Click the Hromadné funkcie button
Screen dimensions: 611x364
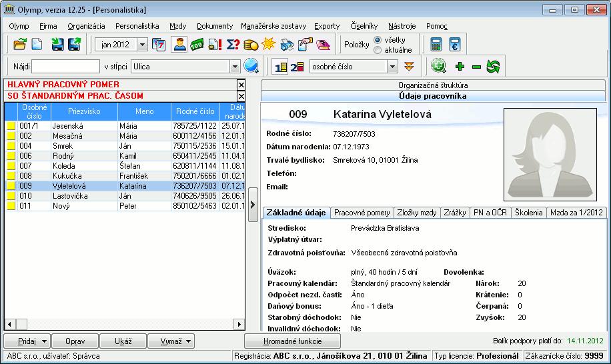[x=292, y=341]
